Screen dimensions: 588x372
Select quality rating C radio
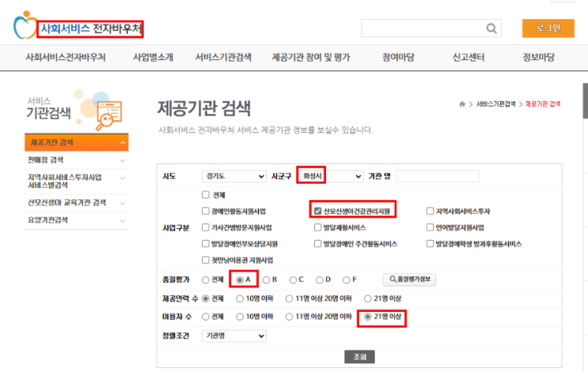point(293,280)
